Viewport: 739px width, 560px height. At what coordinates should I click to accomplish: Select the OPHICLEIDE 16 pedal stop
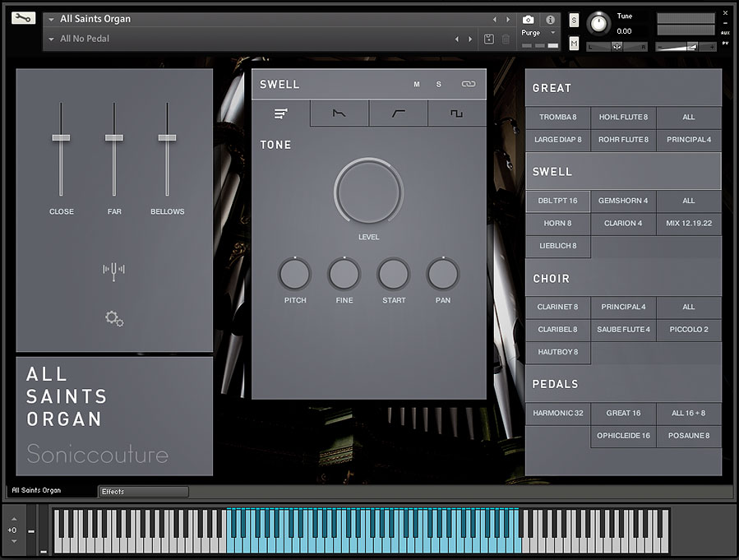tap(623, 436)
